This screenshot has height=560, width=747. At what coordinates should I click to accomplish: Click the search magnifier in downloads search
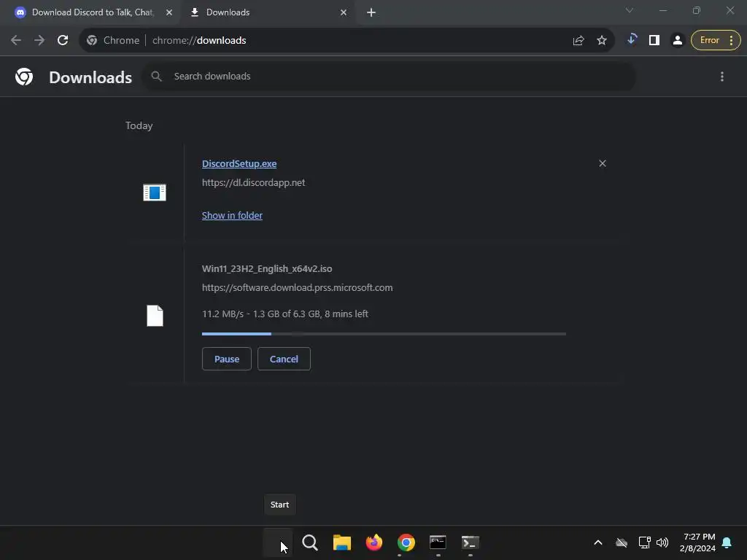[156, 76]
